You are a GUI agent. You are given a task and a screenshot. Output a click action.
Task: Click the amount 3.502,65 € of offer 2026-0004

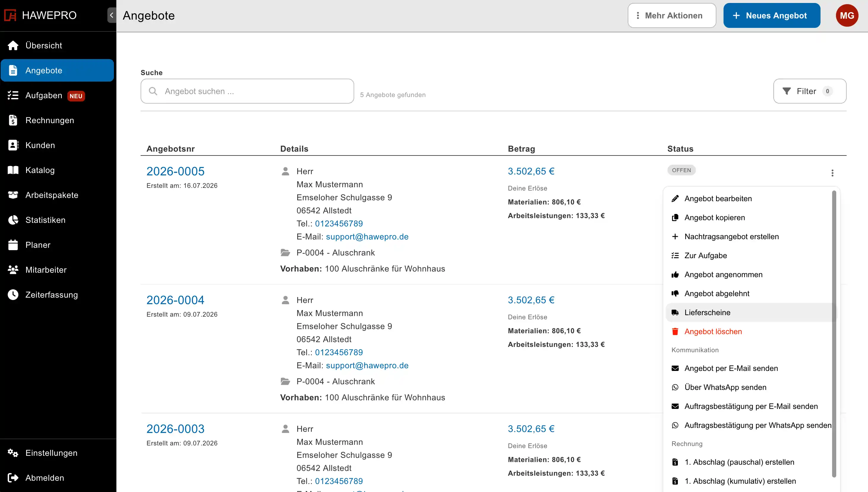(x=531, y=300)
